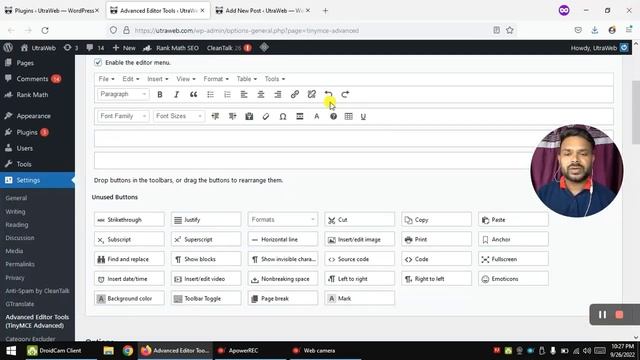The image size is (640, 360).
Task: Select the Source code unused button
Action: click(359, 259)
